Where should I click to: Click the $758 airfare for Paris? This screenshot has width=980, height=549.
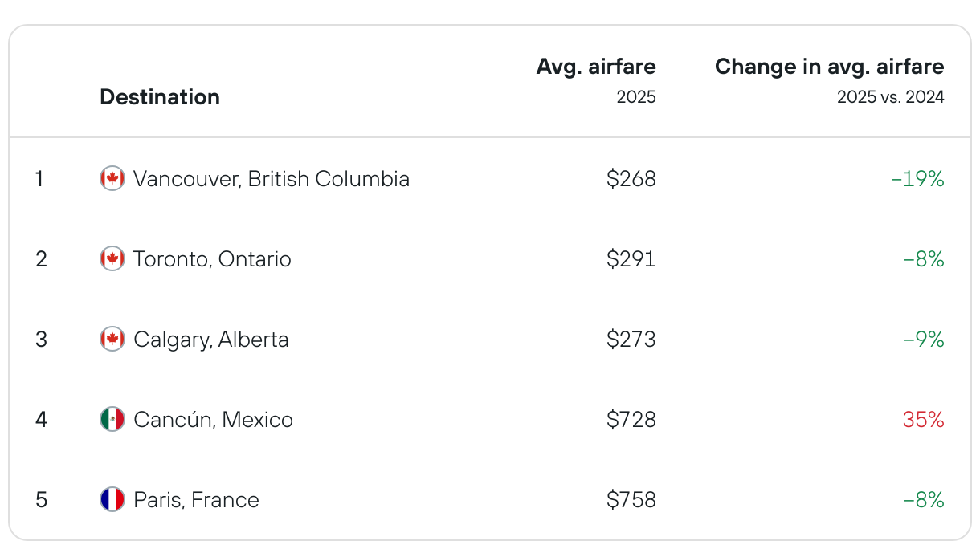point(631,499)
